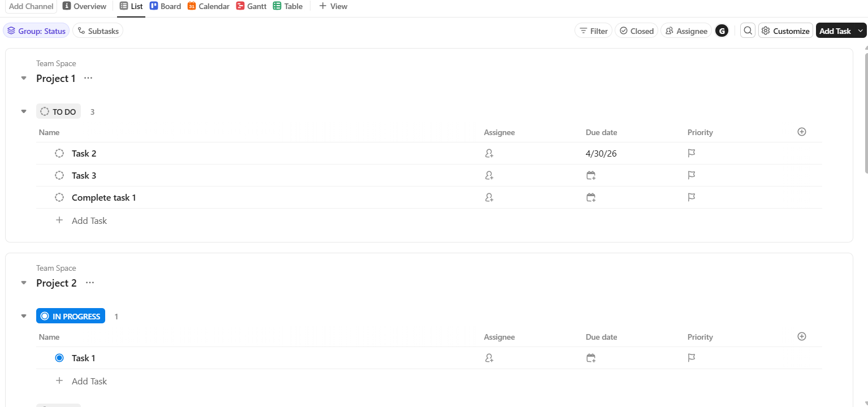The height and width of the screenshot is (407, 868).
Task: Open the Assignee filter
Action: 686,31
